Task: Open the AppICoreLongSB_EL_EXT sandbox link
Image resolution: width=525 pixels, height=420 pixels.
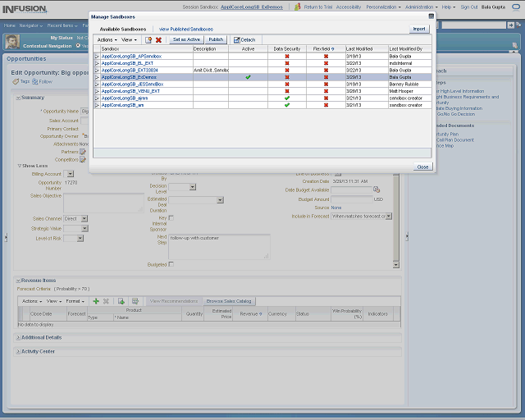Action: click(x=128, y=63)
